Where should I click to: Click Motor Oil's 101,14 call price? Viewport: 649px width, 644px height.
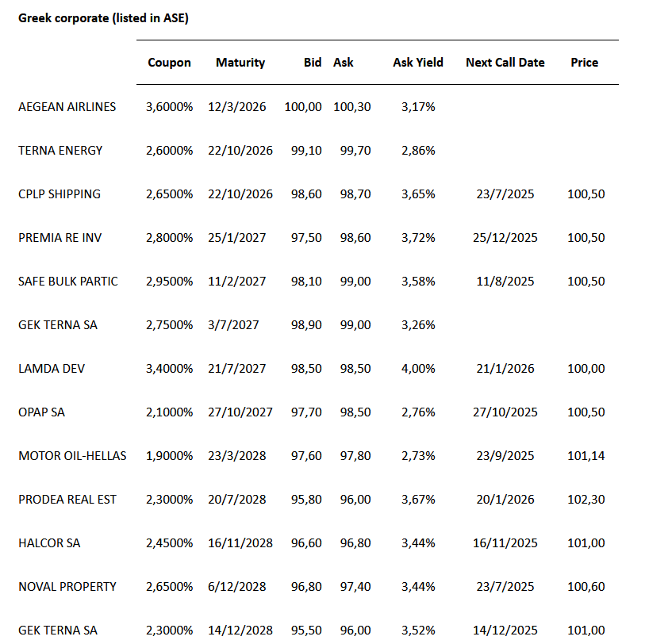pos(587,456)
